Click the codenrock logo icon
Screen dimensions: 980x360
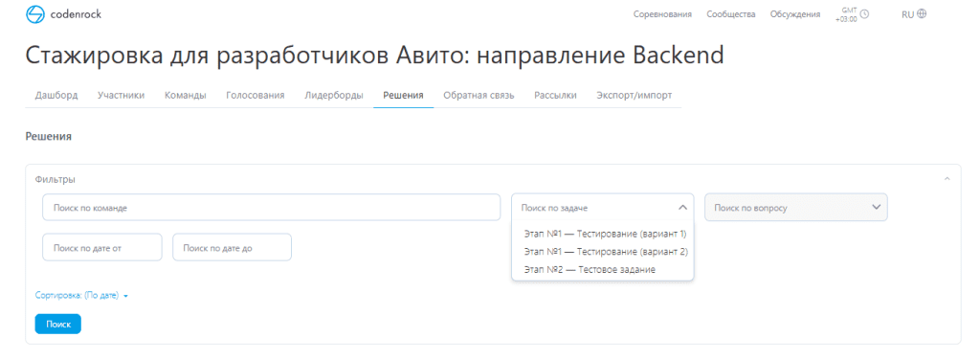pyautogui.click(x=35, y=13)
